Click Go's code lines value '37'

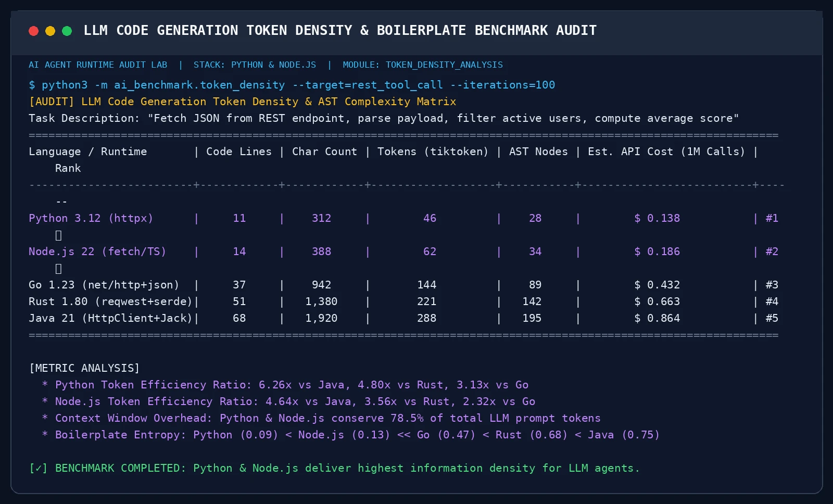[239, 285]
